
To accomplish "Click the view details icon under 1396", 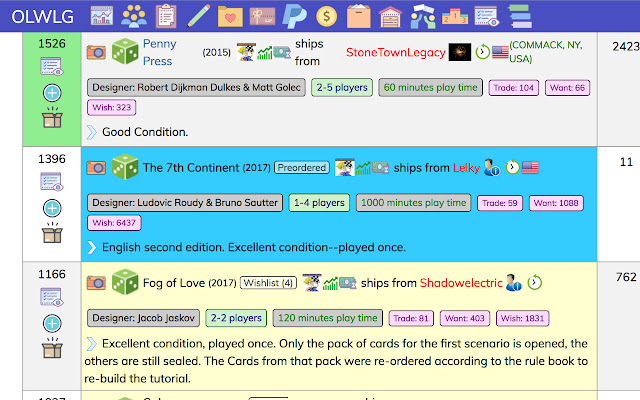I will point(52,182).
